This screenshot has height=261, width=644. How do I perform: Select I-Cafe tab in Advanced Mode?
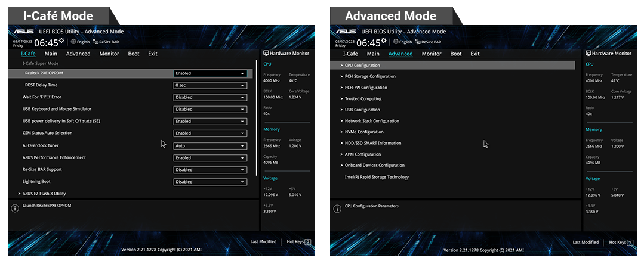(350, 54)
